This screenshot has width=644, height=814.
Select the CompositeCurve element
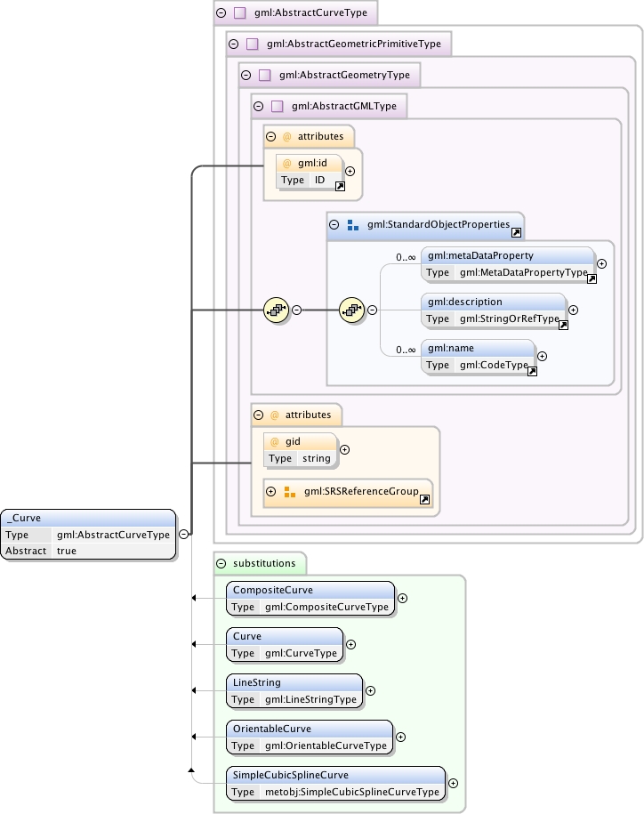pos(310,598)
